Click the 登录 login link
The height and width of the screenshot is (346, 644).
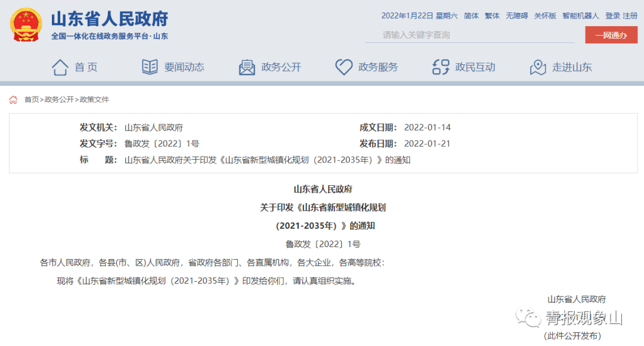[x=612, y=16]
